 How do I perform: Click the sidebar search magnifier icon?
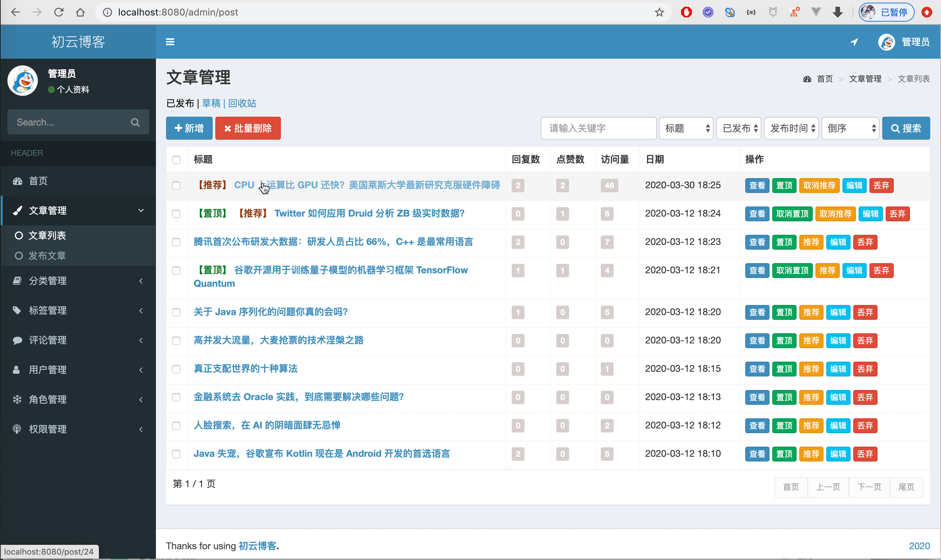(x=135, y=122)
